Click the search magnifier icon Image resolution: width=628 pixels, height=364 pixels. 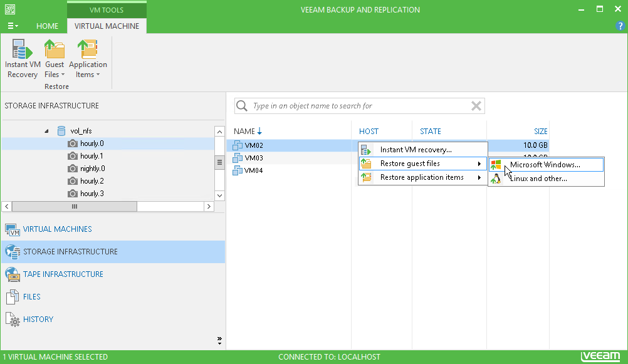(x=242, y=106)
